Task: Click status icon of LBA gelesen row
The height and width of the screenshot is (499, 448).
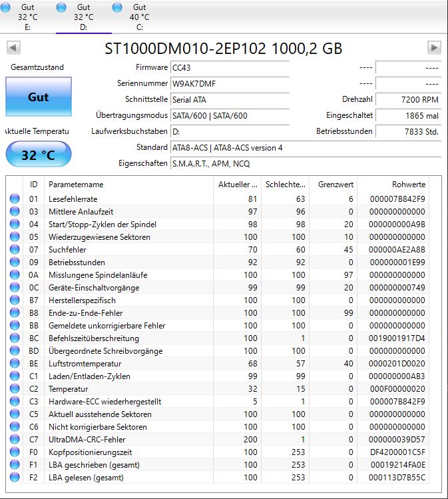Action: 15,477
